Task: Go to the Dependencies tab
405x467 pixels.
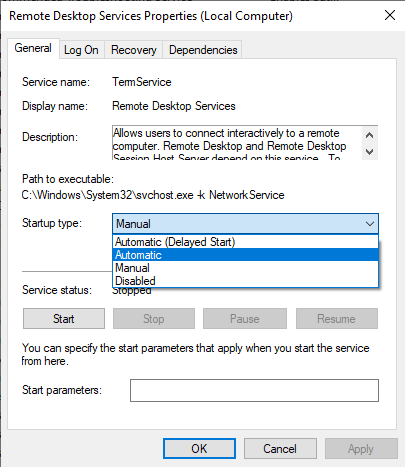Action: coord(203,50)
